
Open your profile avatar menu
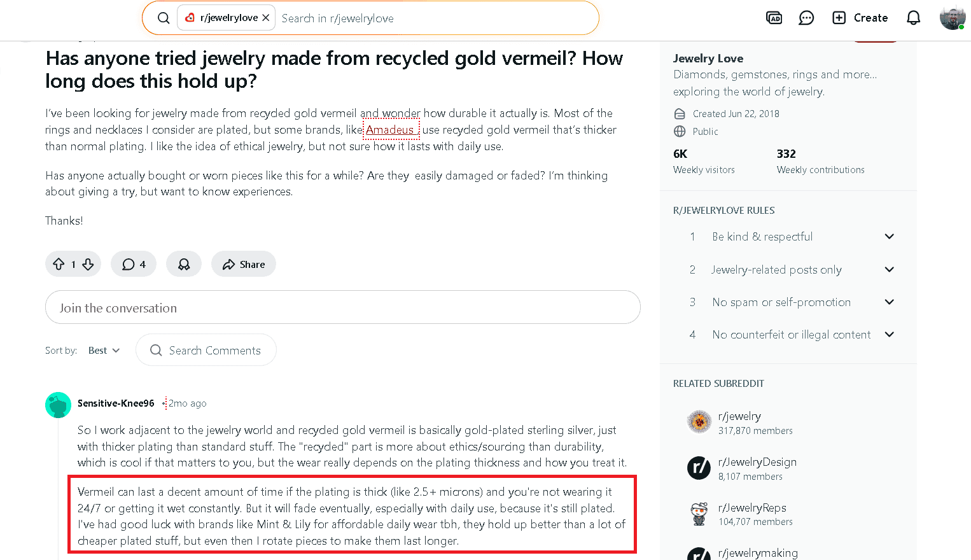click(952, 17)
